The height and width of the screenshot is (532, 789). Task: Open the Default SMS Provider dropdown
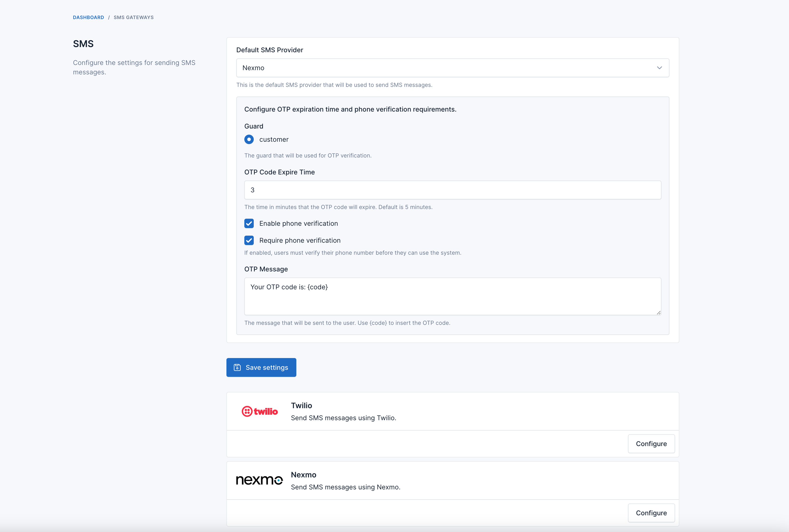tap(452, 68)
